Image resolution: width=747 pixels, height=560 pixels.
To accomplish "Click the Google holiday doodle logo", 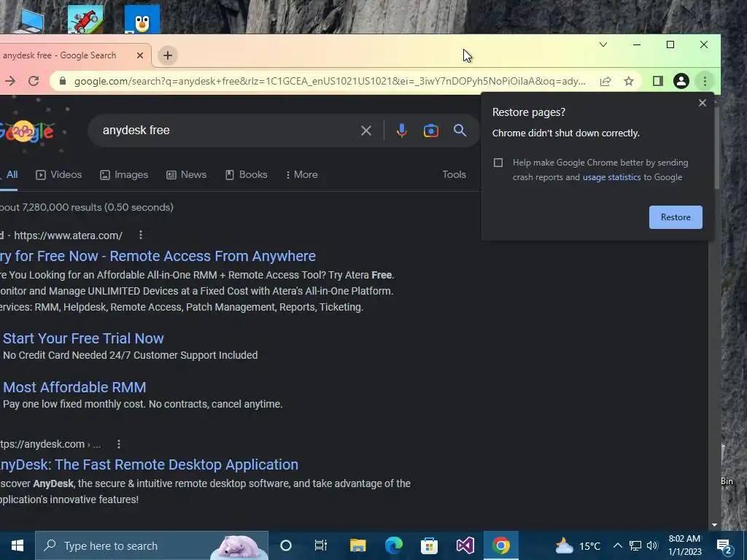I will pos(26,131).
